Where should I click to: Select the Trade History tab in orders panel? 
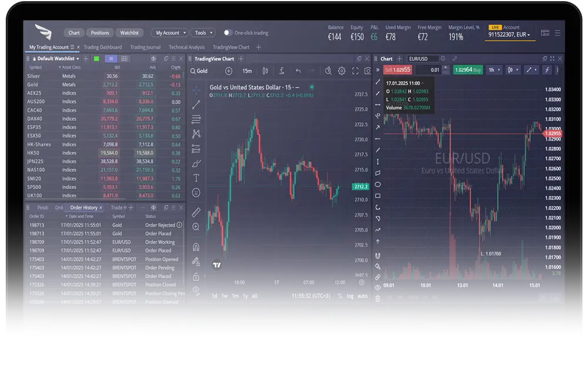(119, 208)
